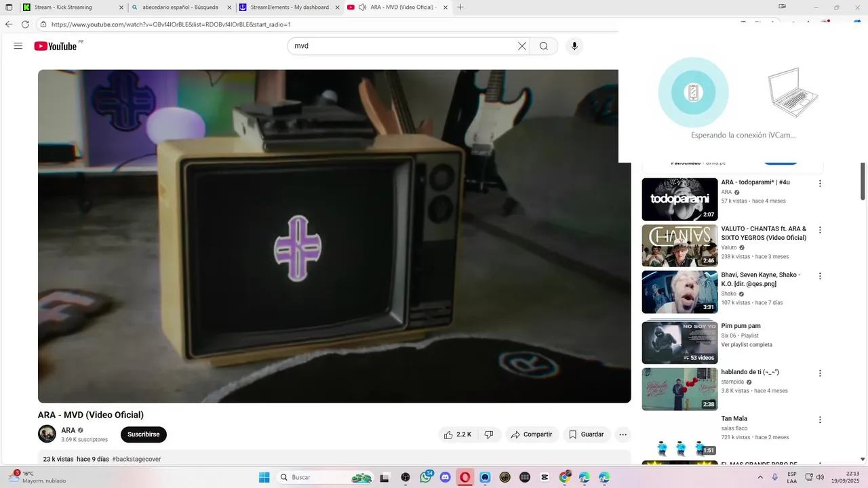Like the video showing 2.2 K
This screenshot has height=488, width=868.
pyautogui.click(x=458, y=434)
